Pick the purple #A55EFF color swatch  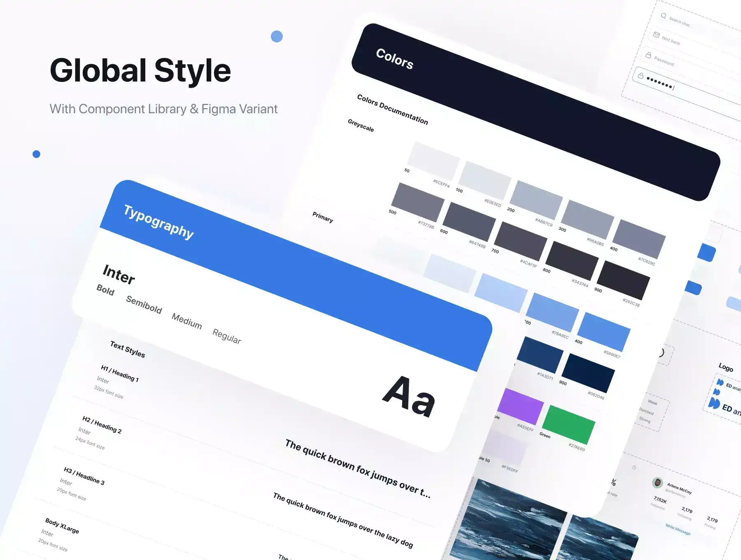click(521, 406)
